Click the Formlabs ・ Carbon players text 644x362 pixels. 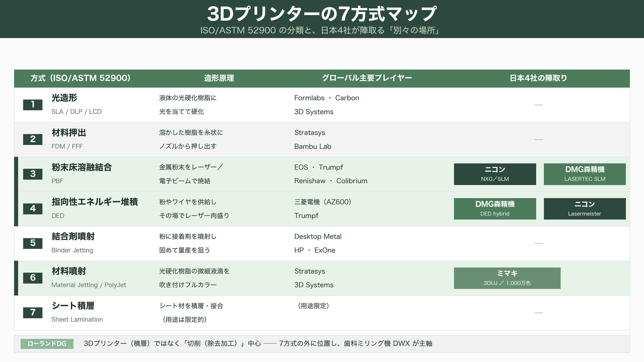327,98
